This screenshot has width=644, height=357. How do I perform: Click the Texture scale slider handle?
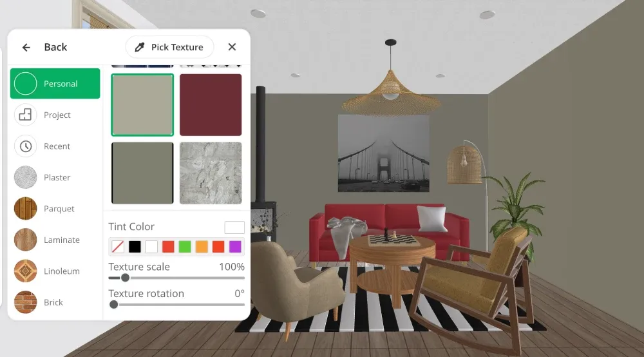pyautogui.click(x=126, y=278)
